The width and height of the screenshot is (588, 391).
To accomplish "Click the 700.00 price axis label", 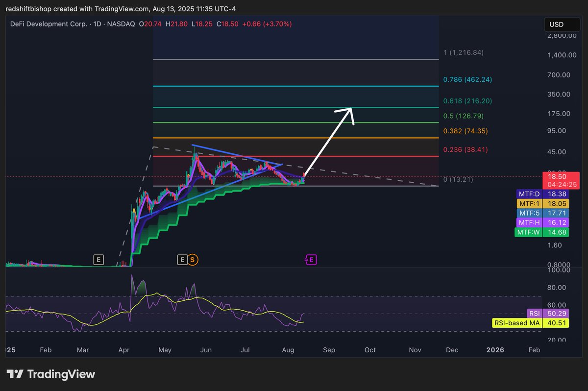I will 559,74.
